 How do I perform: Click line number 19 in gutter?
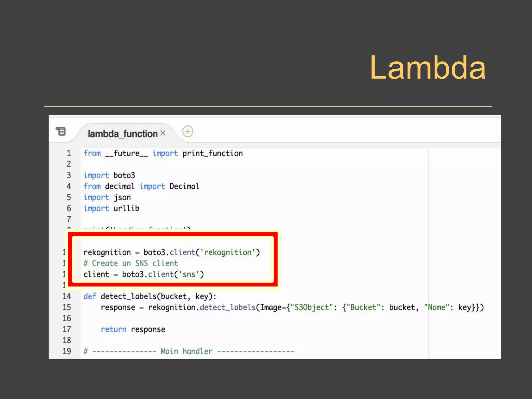click(67, 351)
